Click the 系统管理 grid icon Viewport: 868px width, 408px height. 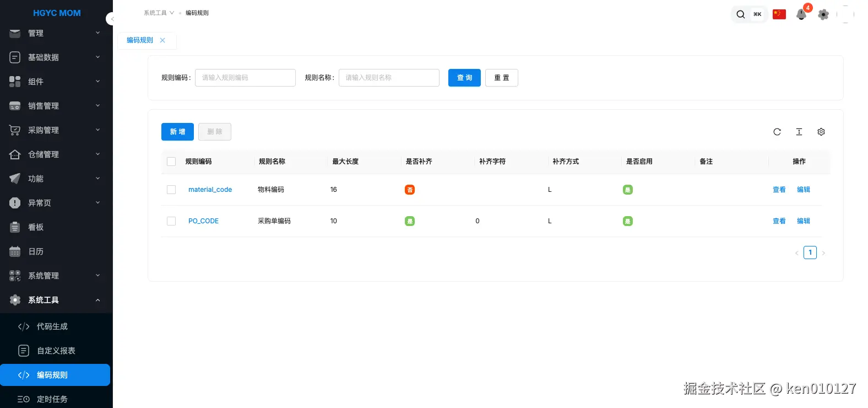click(15, 276)
